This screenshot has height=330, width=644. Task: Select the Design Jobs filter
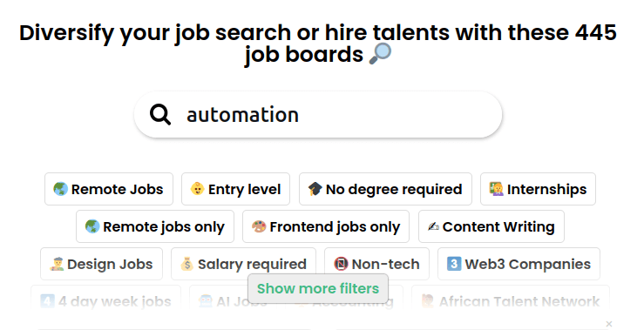click(x=101, y=264)
